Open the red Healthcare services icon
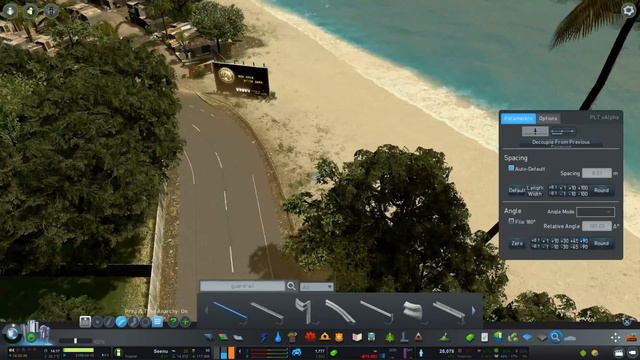Viewport: 640px width, 360px height. [310, 337]
